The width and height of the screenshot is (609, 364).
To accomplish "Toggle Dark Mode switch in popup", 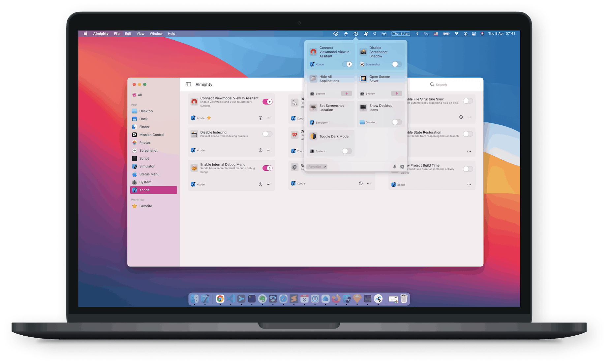I will click(347, 151).
